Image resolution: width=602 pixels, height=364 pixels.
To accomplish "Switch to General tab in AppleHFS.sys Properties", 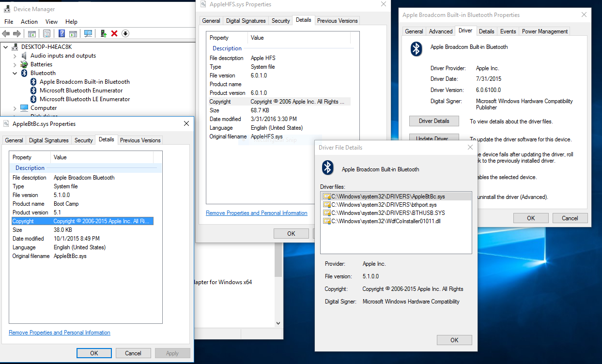I will coord(211,21).
